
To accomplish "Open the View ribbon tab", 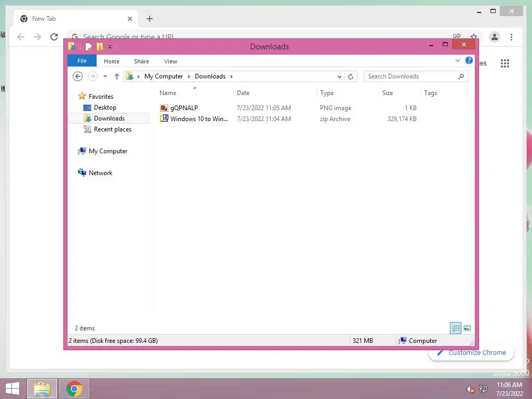I will pos(170,61).
